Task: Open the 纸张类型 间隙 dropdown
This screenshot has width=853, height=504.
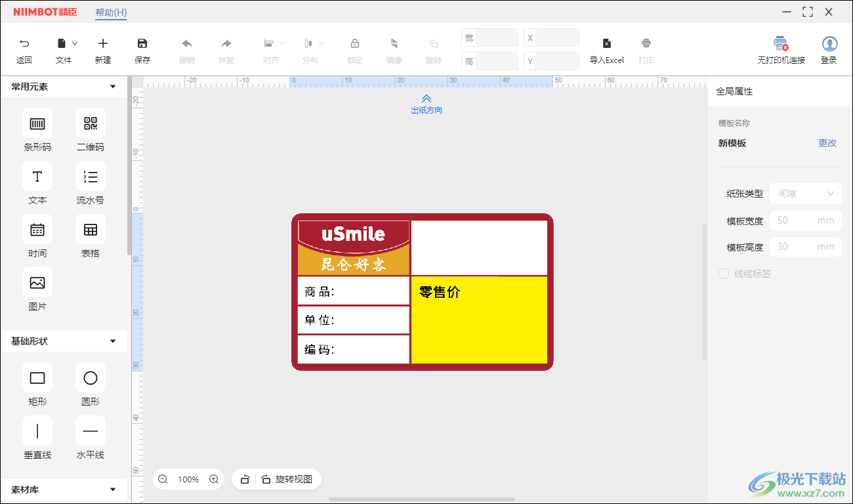Action: [x=805, y=194]
